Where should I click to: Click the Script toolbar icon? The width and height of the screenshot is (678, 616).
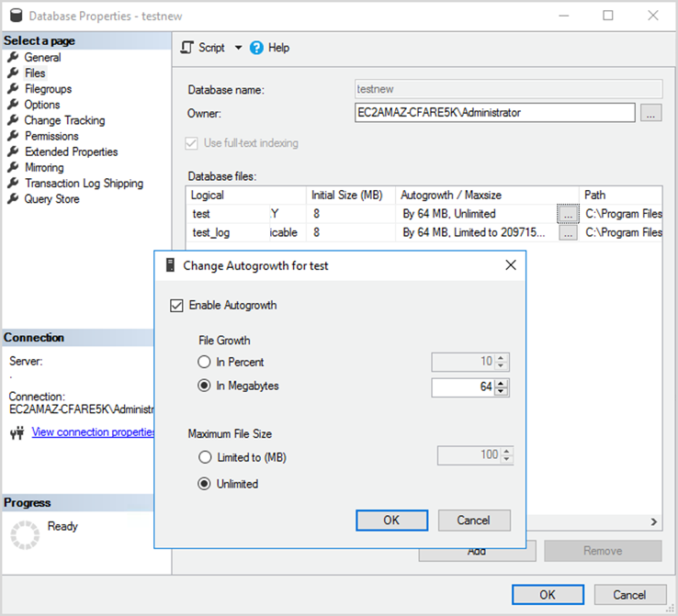[x=186, y=48]
